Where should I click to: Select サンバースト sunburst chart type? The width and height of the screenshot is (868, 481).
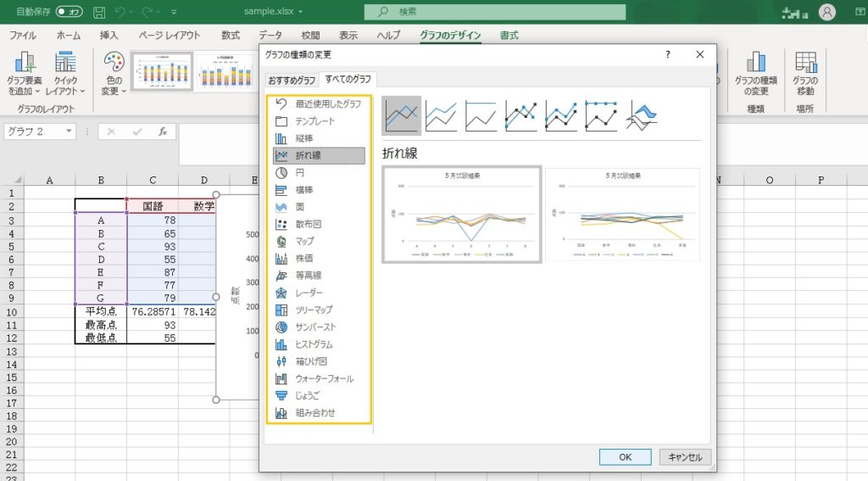(x=314, y=327)
